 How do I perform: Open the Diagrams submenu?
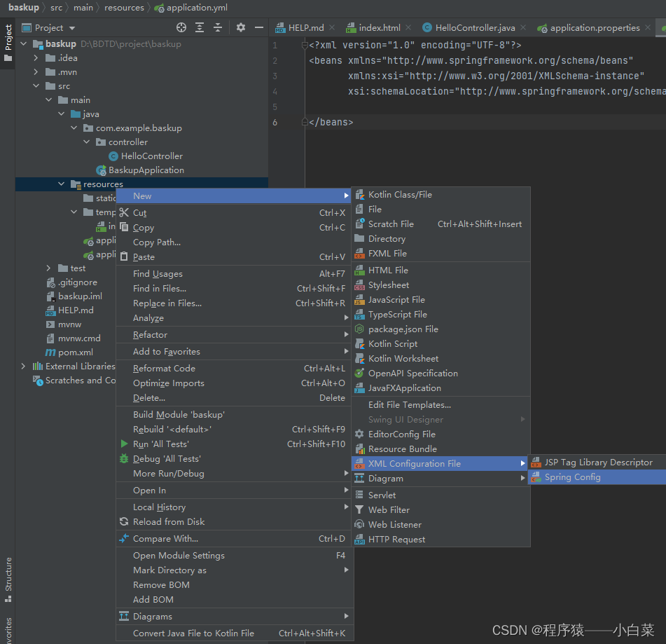click(235, 617)
